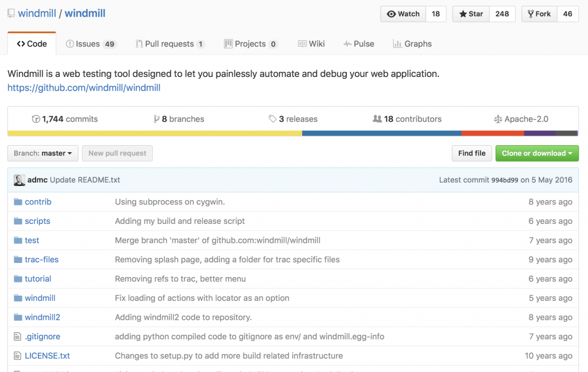Click the tag icon beside 3 releases
The image size is (588, 372).
(274, 119)
